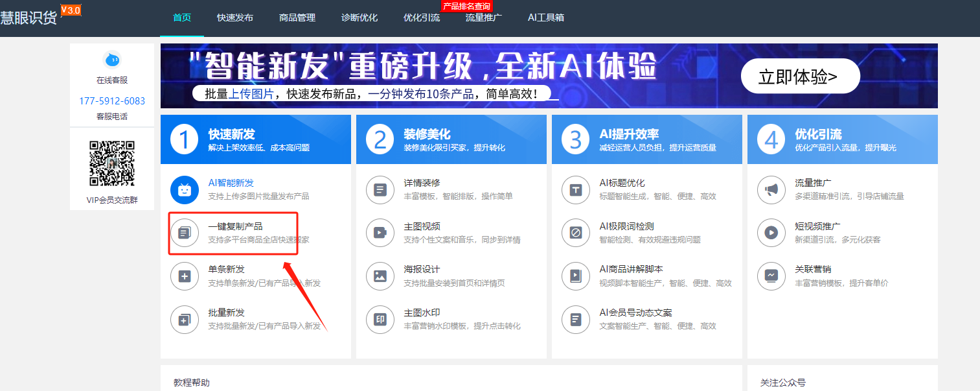The image size is (980, 391).
Task: Open the 主图水印 link
Action: [422, 313]
